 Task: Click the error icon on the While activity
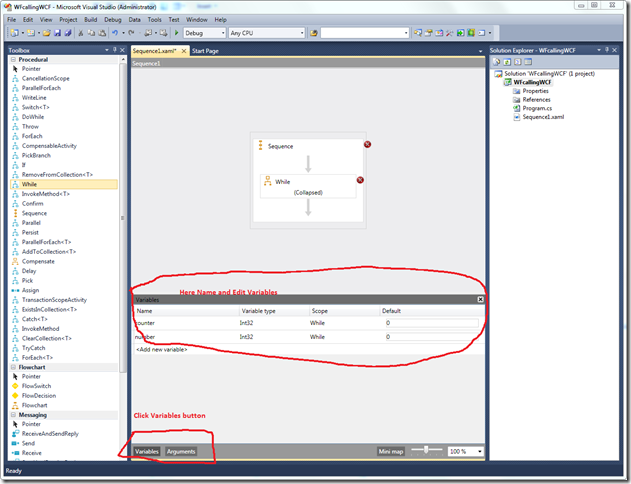(360, 180)
